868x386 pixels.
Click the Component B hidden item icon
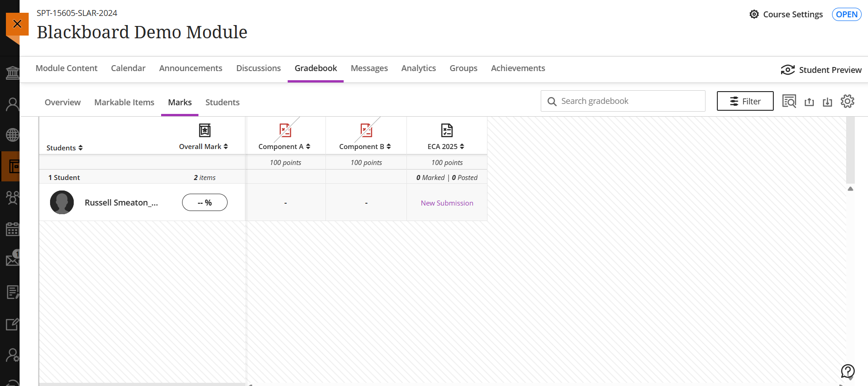click(366, 130)
